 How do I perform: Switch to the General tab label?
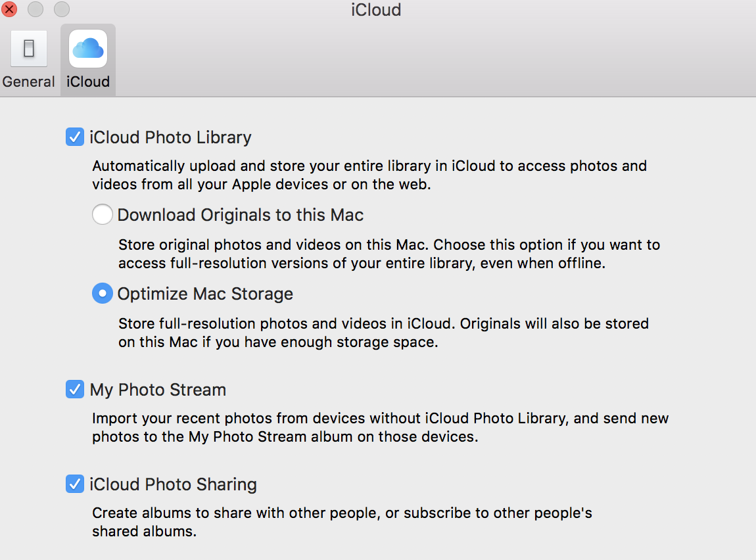tap(29, 82)
